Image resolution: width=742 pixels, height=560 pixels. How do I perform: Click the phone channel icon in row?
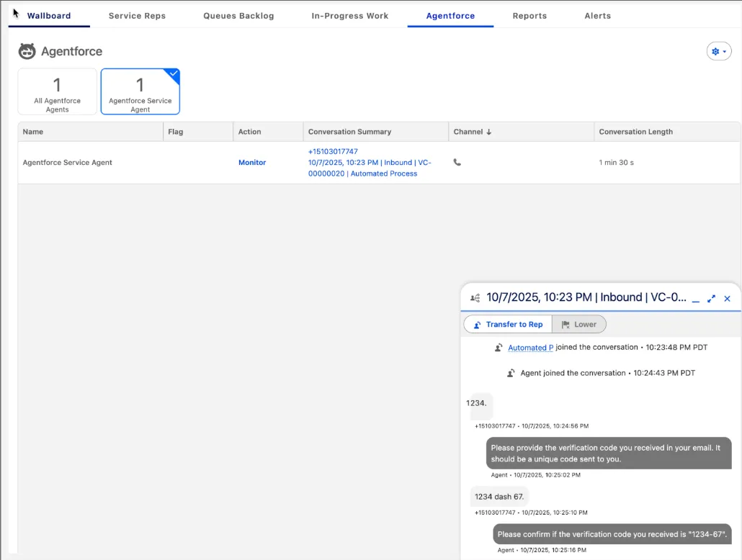[457, 163]
